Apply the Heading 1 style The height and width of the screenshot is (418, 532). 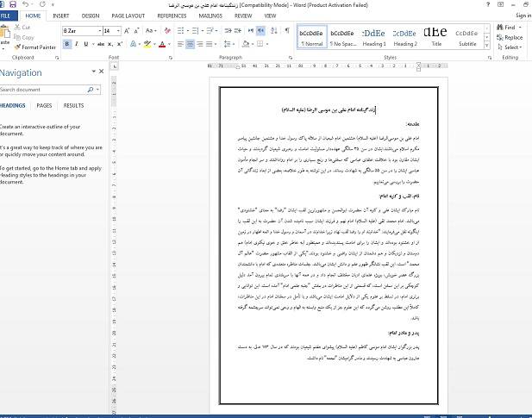tap(374, 37)
